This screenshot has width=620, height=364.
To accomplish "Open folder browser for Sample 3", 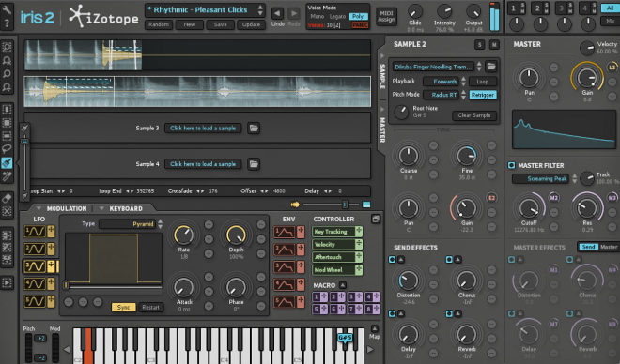I will tap(254, 128).
